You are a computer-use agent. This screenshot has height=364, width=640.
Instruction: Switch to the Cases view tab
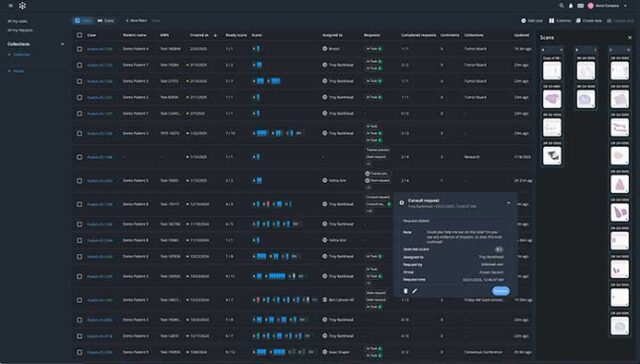(83, 20)
